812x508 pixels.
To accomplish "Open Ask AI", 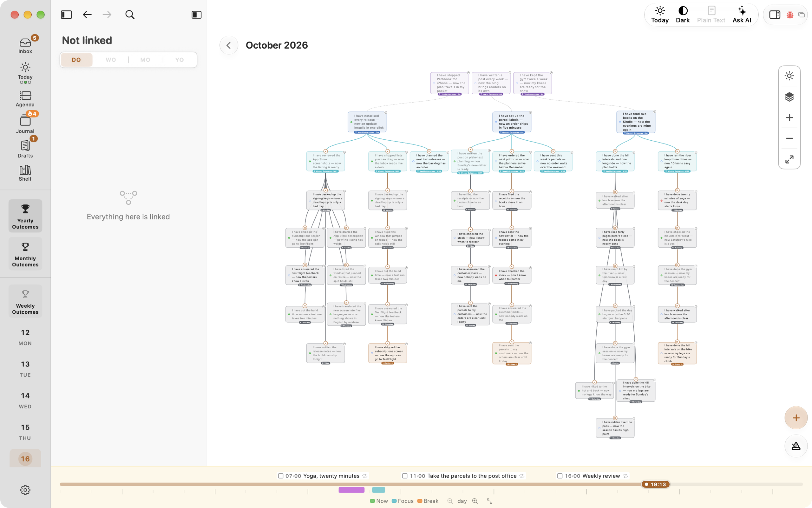I will (x=742, y=15).
